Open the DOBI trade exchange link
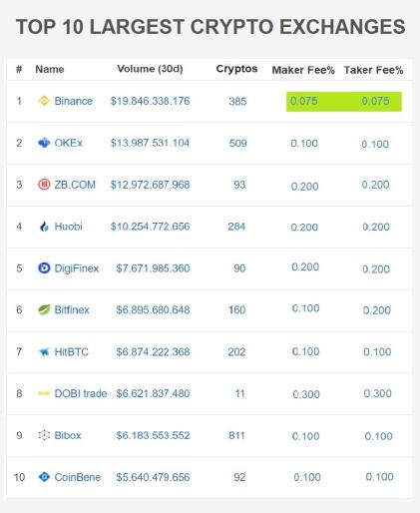420x513 pixels. [81, 393]
